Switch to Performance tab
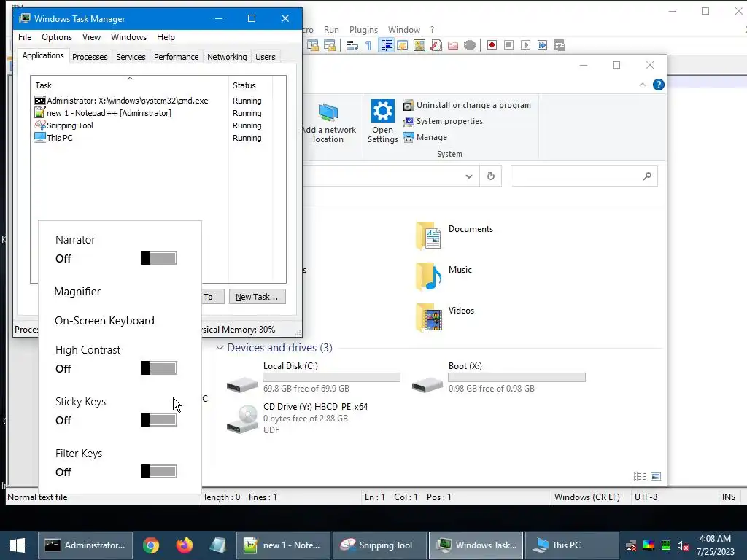 [177, 57]
